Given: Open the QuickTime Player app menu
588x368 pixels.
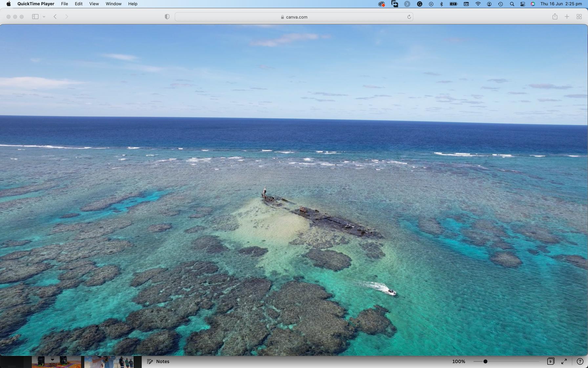Looking at the screenshot, I should (x=36, y=4).
